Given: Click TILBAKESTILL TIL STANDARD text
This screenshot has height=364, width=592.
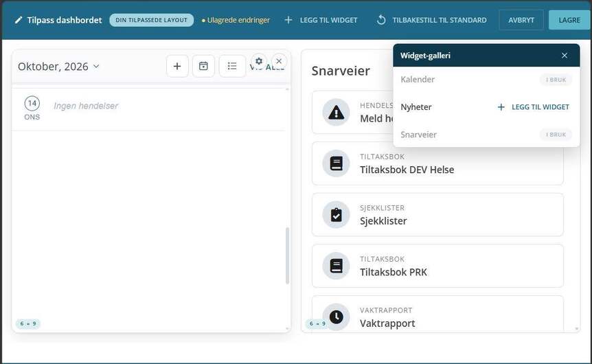Looking at the screenshot, I should coord(440,20).
